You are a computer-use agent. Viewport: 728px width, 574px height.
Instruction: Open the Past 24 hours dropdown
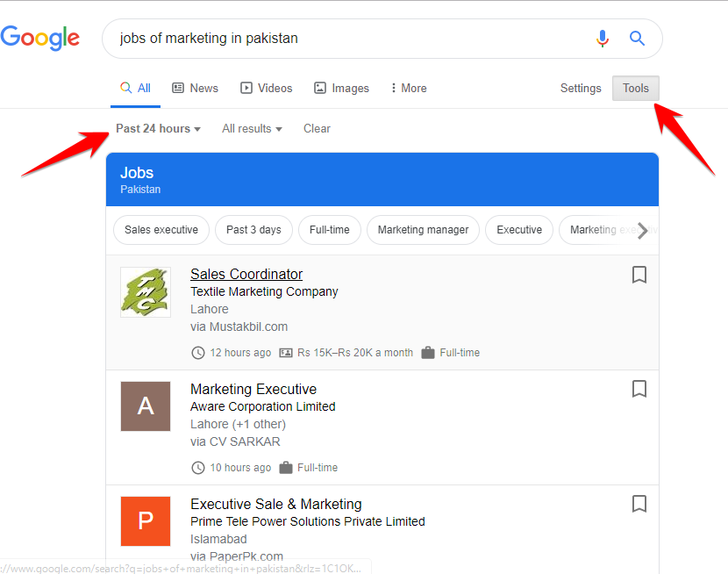pyautogui.click(x=158, y=129)
